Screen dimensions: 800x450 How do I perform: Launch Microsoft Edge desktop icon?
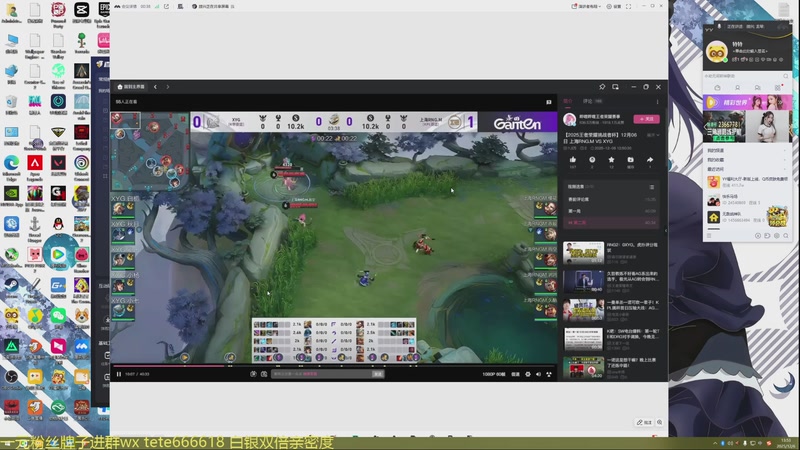[x=11, y=166]
